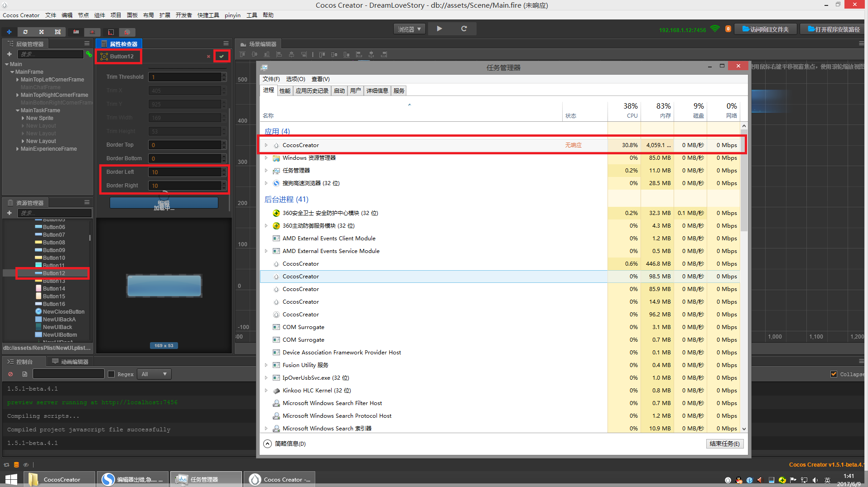Click the console filter text field
The height and width of the screenshot is (487, 868).
[x=68, y=374]
